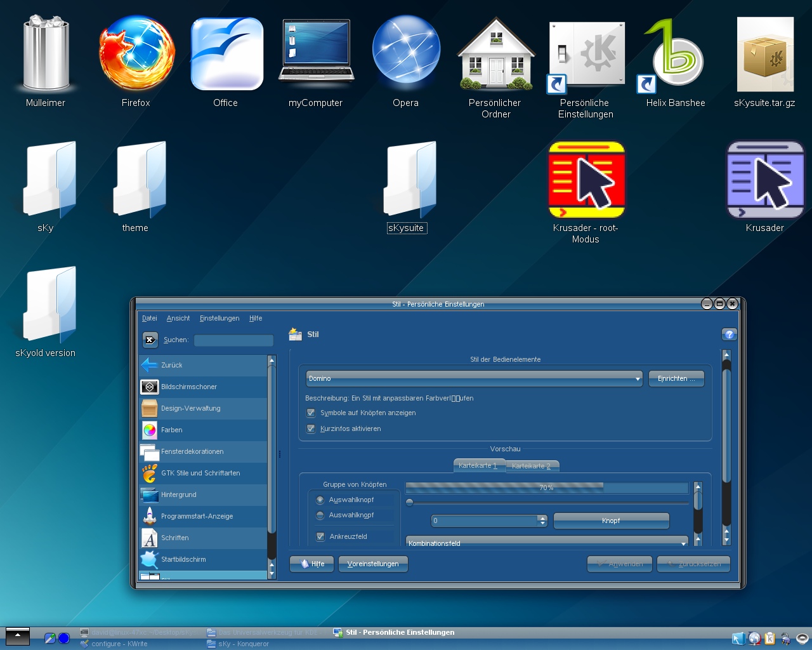Click the sidebar module list scrollbar
The width and height of the screenshot is (812, 650).
click(272, 467)
